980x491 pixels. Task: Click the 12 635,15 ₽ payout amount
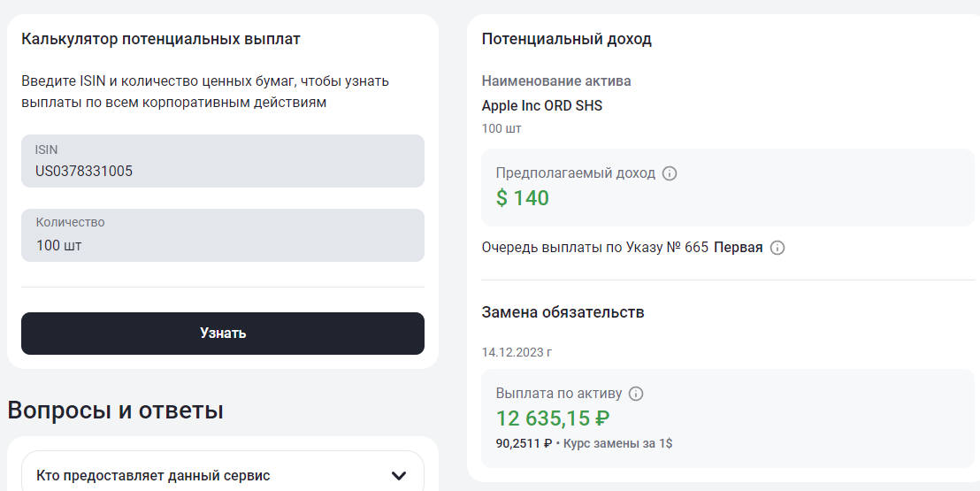[x=553, y=418]
